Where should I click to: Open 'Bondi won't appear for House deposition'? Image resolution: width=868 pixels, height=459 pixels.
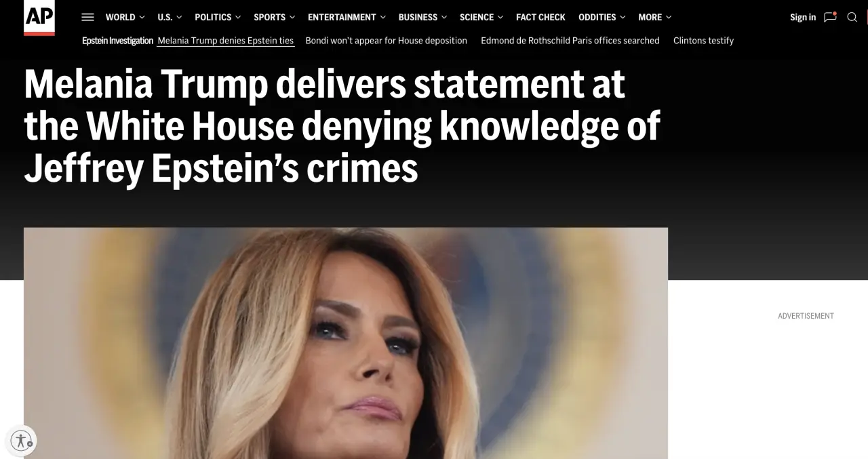(x=387, y=41)
